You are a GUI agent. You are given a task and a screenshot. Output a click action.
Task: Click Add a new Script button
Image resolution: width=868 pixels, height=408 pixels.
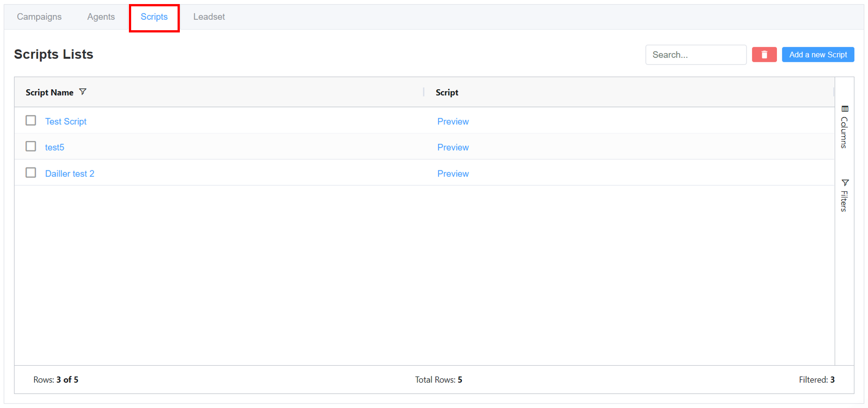pos(818,55)
